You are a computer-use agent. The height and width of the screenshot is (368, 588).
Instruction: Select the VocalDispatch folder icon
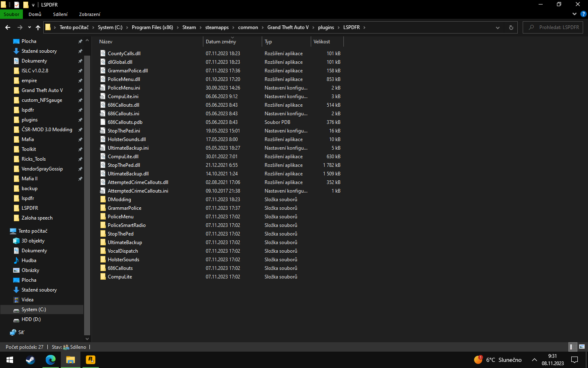103,251
